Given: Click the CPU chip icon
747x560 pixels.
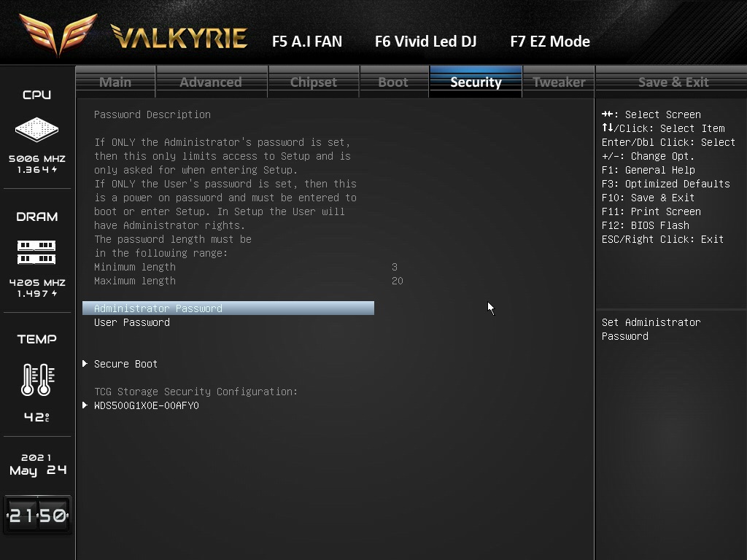Looking at the screenshot, I should point(36,130).
